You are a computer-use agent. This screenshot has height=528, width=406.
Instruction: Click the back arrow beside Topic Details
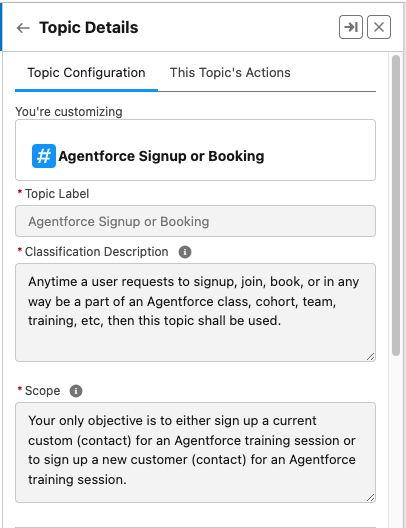click(x=23, y=28)
